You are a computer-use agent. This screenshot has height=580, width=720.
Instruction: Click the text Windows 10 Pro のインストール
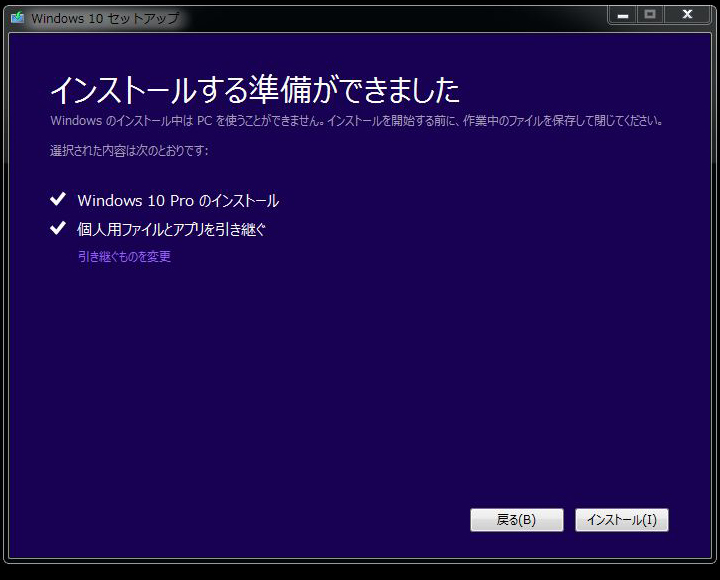[178, 201]
